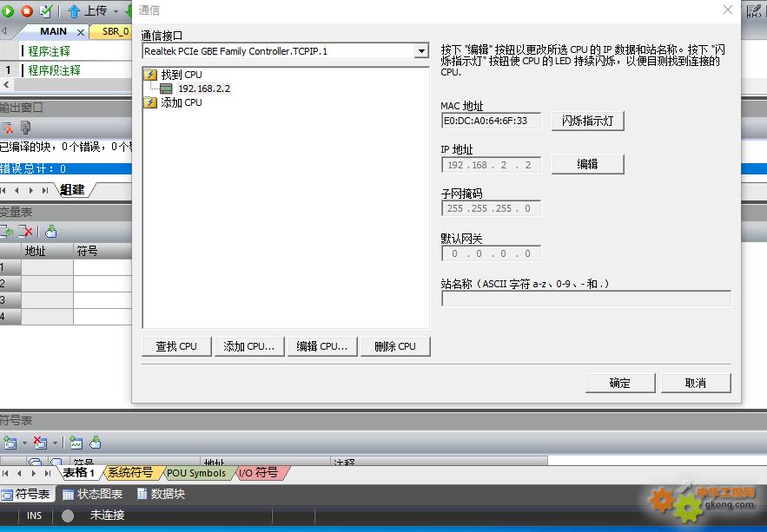Select the CPU at 192.168.2.2
Image resolution: width=767 pixels, height=532 pixels.
[x=204, y=89]
